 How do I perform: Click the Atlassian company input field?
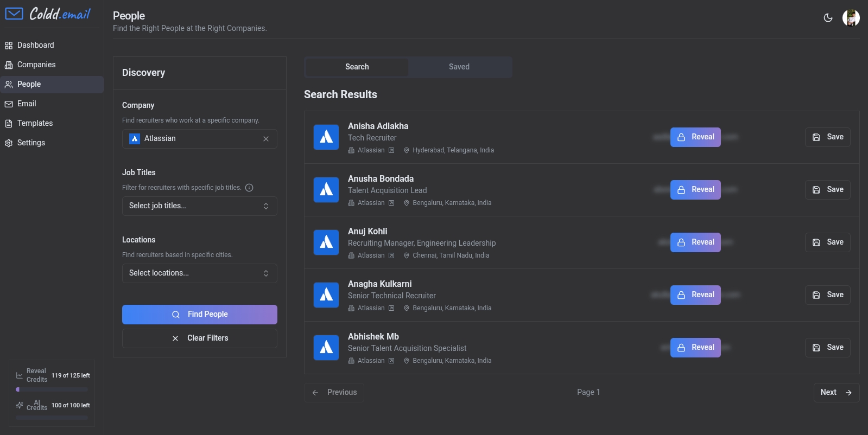(x=200, y=139)
